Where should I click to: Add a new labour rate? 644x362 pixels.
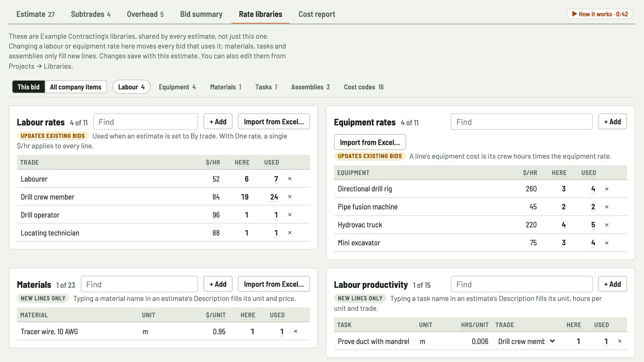point(218,122)
